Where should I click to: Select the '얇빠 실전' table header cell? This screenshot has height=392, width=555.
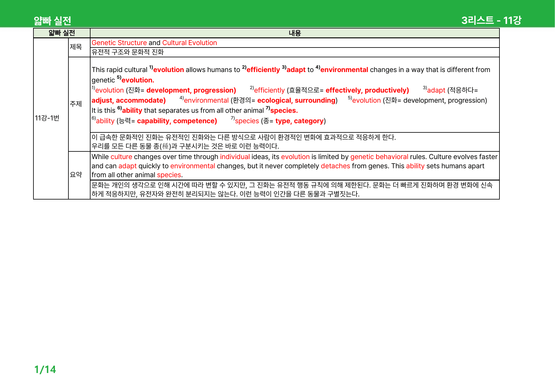pos(62,33)
